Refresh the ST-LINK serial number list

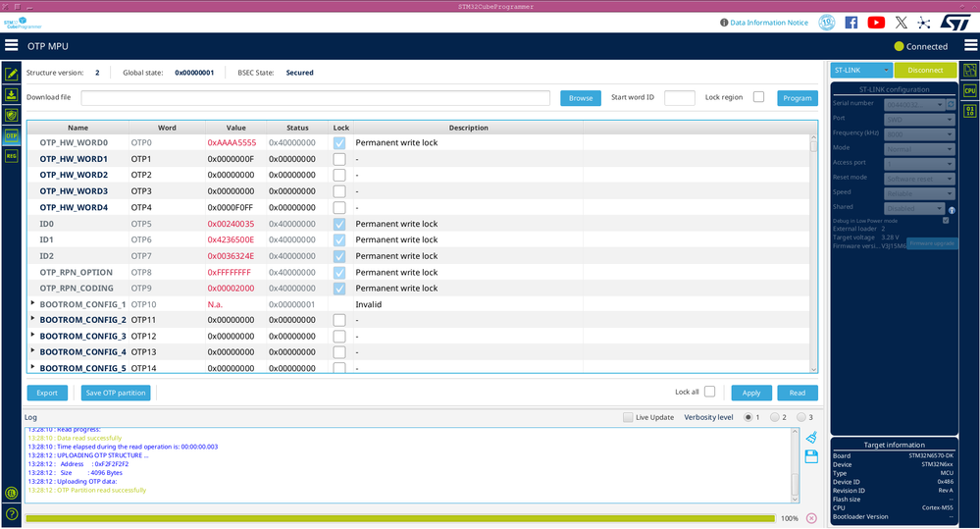(x=952, y=104)
